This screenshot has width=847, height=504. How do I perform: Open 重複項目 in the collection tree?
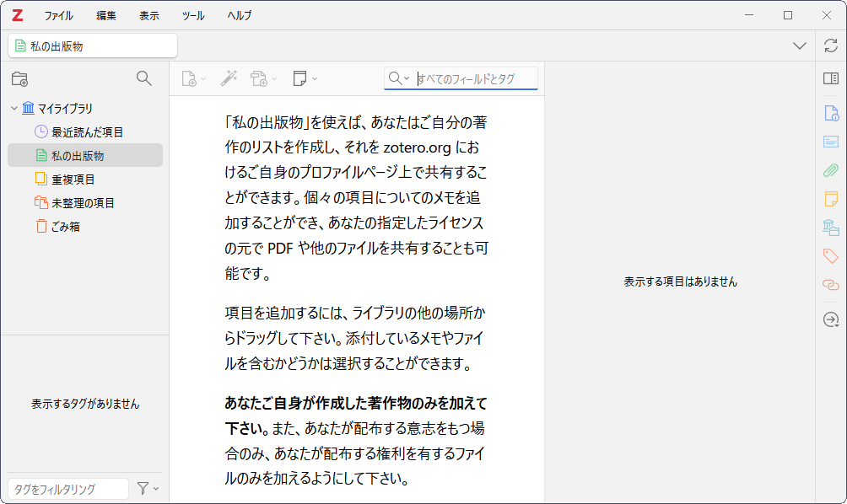click(x=85, y=180)
